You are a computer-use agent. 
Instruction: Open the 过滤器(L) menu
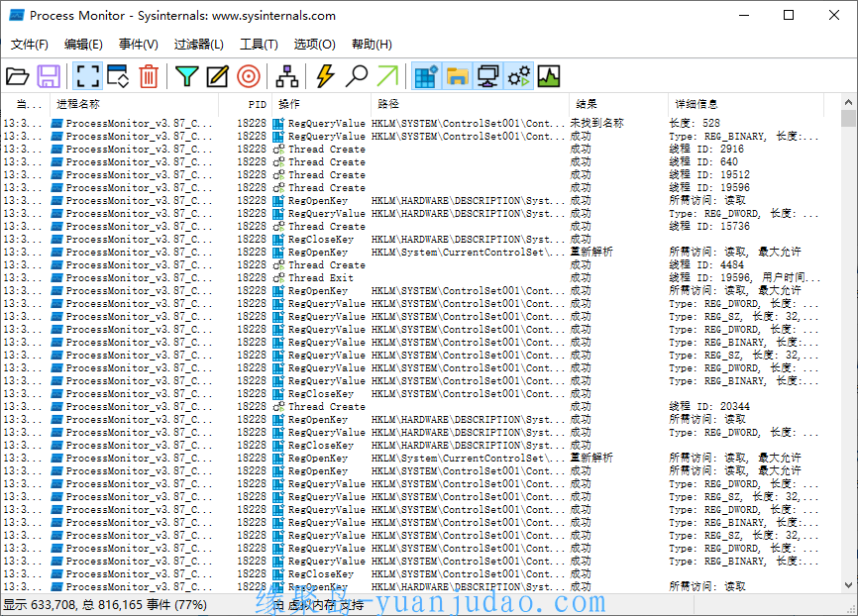tap(198, 45)
